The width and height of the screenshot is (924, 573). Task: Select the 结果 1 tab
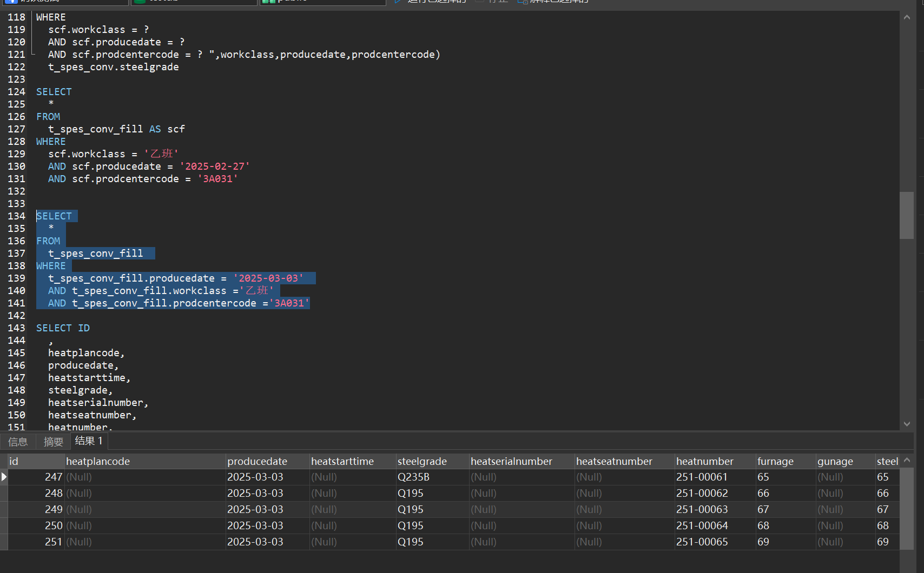(x=89, y=441)
